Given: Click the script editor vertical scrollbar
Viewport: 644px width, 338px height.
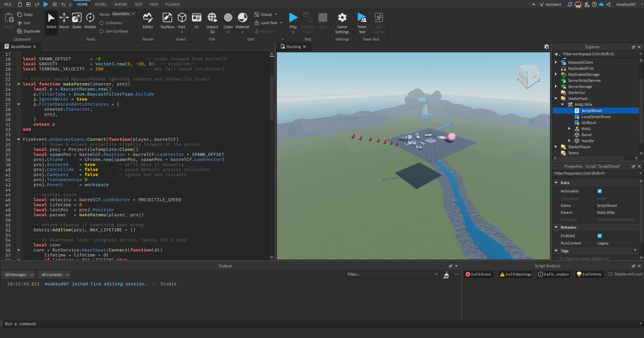Looking at the screenshot, I should point(272,98).
